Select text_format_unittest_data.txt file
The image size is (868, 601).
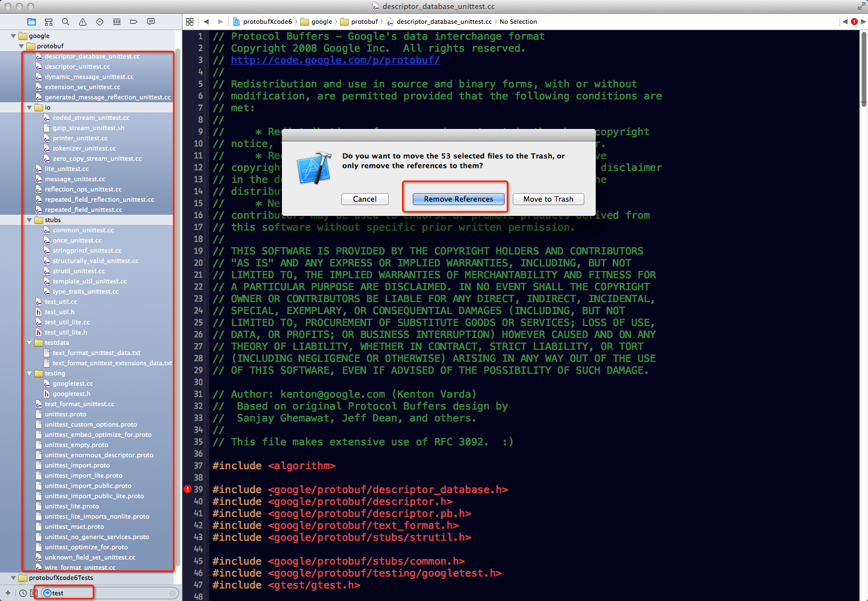pos(97,353)
